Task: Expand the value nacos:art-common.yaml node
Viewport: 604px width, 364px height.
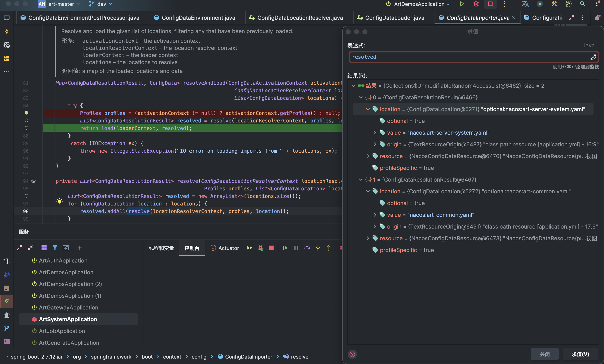Action: click(x=375, y=215)
